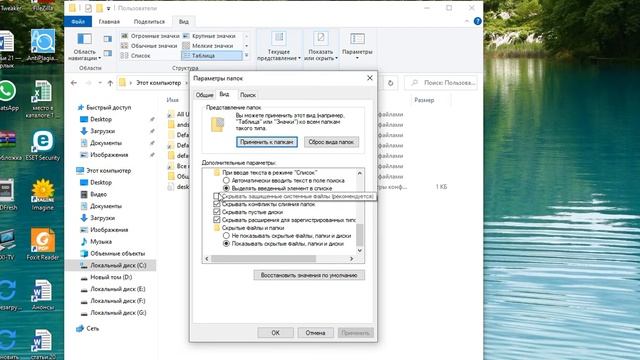Open the Файл ribbon tab
Viewport: 640px width, 360px height.
(x=78, y=22)
